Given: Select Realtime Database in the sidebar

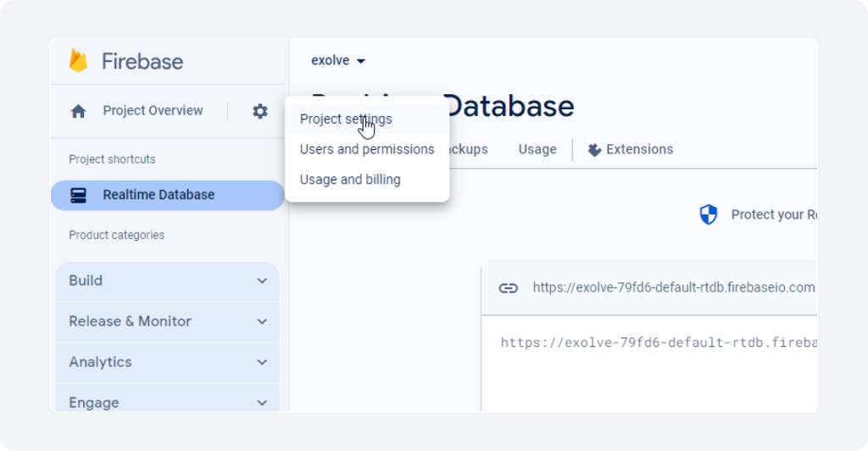Looking at the screenshot, I should coord(167,195).
